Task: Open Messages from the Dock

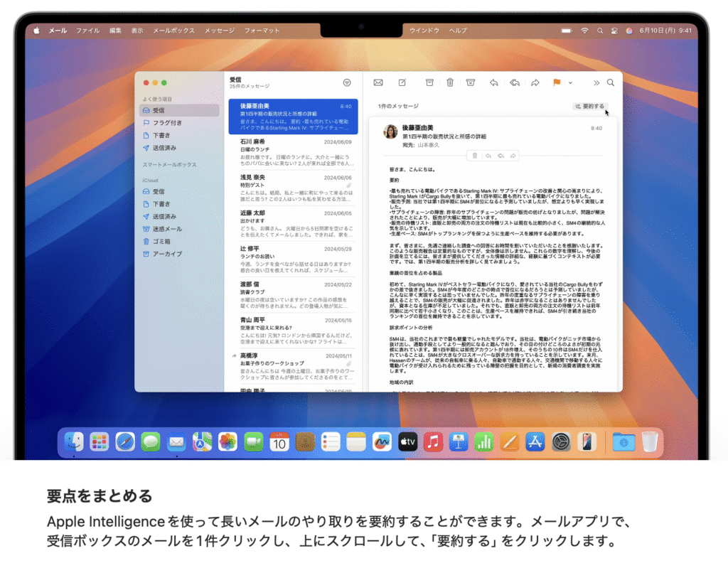Action: (x=151, y=442)
